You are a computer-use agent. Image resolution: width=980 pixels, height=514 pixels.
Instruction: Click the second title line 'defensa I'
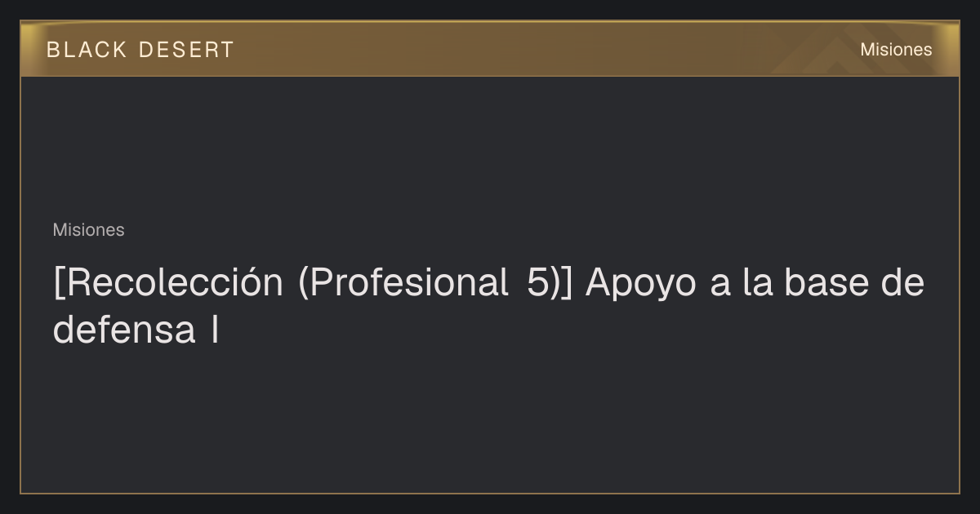pyautogui.click(x=136, y=330)
